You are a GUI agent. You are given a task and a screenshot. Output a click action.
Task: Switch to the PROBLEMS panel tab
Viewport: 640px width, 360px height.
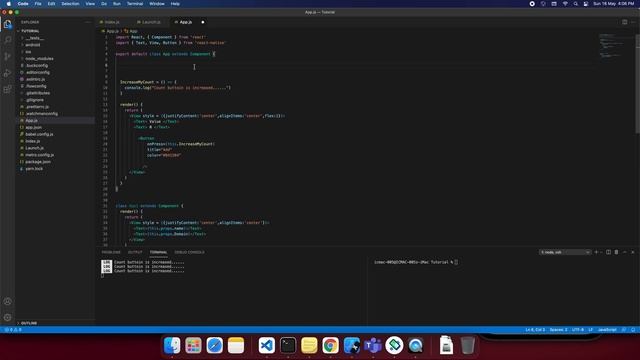(x=111, y=252)
